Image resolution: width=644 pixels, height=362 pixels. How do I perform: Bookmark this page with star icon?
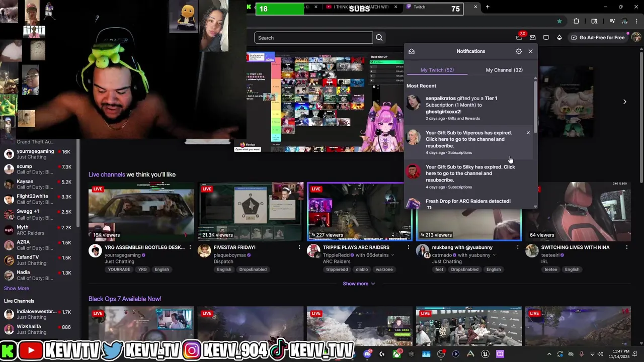(559, 21)
